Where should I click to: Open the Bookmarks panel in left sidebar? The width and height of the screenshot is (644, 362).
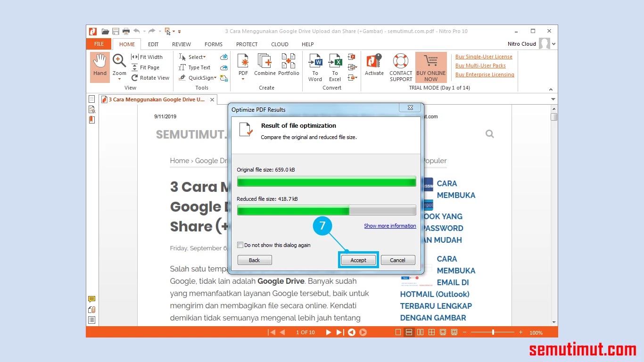92,120
